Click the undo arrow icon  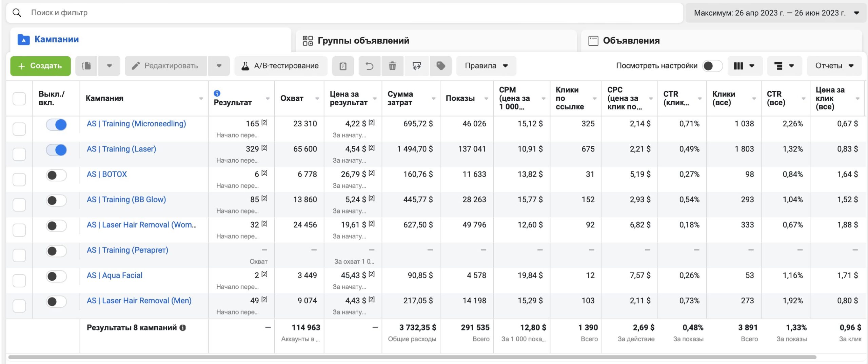click(369, 66)
